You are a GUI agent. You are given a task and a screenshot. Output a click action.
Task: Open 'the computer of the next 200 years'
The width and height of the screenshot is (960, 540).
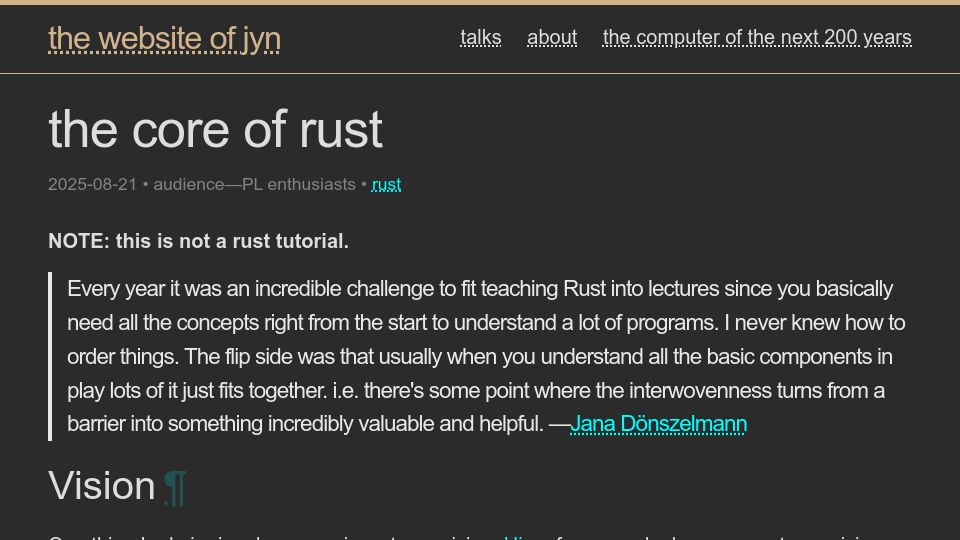(x=757, y=37)
